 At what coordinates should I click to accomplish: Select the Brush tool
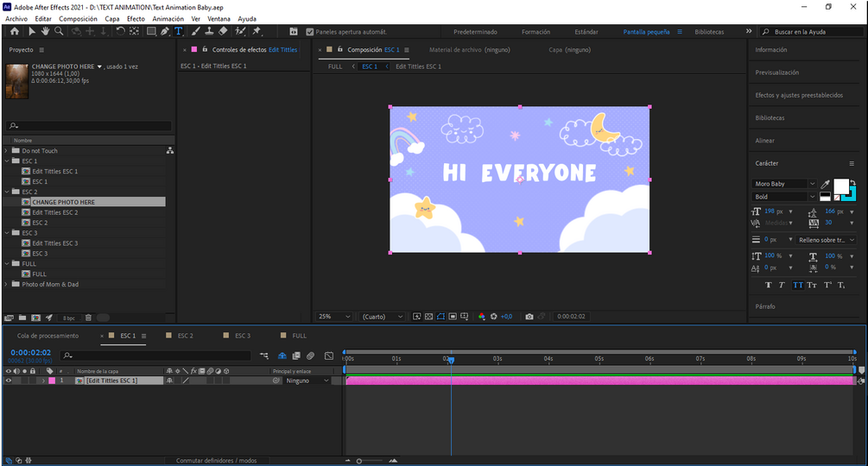tap(195, 32)
